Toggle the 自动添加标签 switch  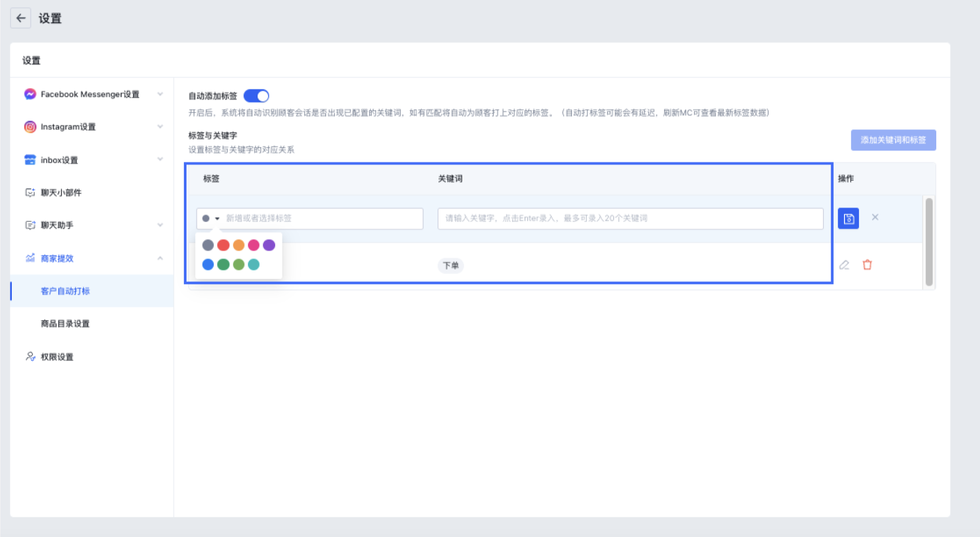click(256, 96)
